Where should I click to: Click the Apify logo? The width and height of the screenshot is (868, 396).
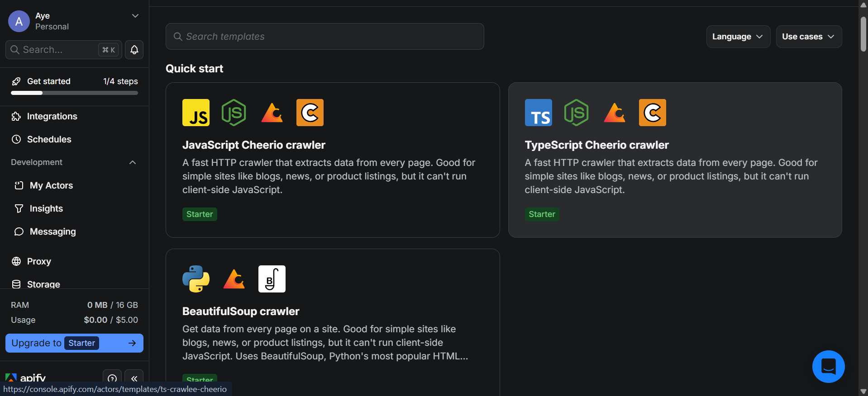tap(25, 378)
